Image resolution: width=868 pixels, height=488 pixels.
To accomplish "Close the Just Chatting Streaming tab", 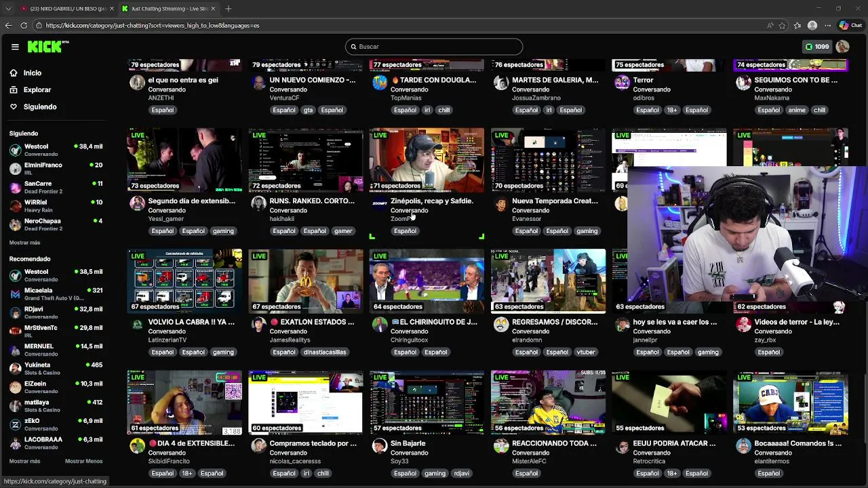I will 213,9.
